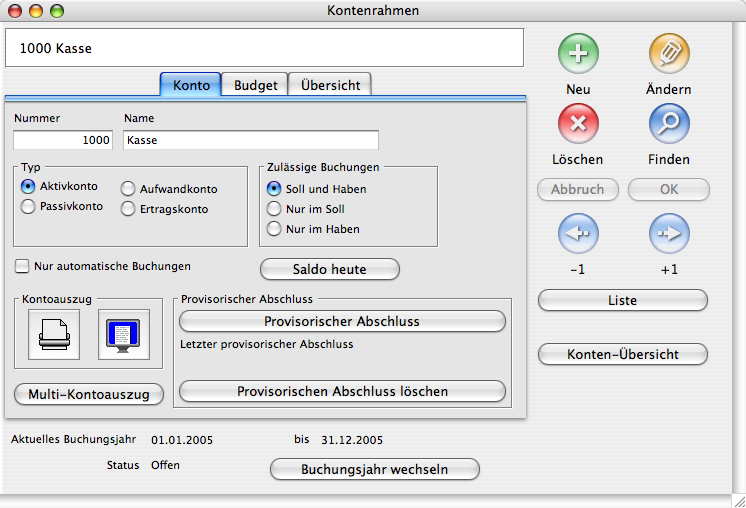Click the red Löschen icon
The image size is (746, 508).
(x=577, y=125)
